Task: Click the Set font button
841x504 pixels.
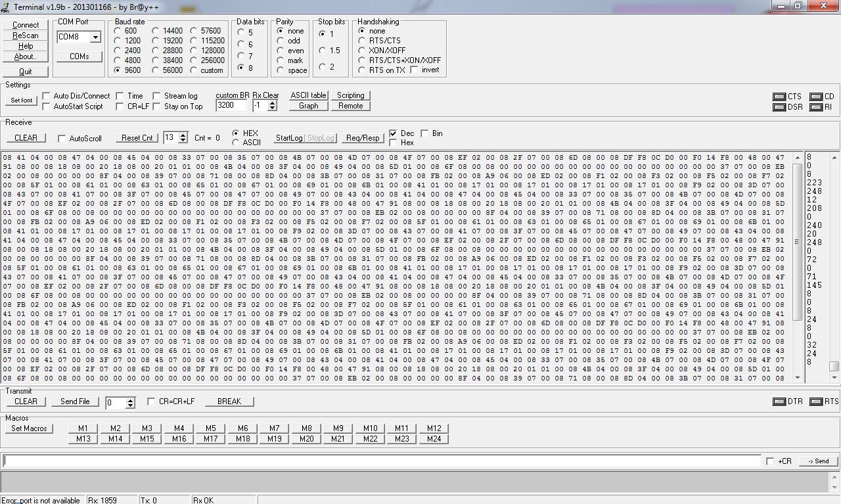Action: click(22, 101)
